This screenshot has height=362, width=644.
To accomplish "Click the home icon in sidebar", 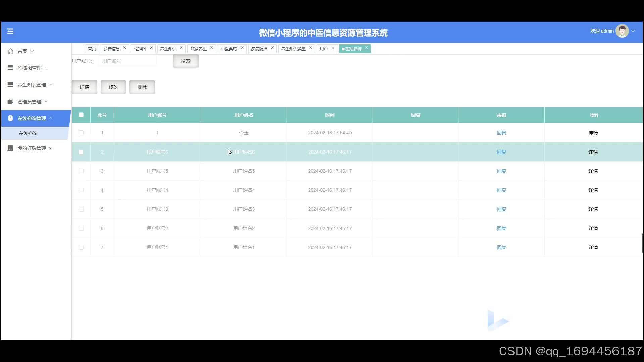I will pos(10,51).
